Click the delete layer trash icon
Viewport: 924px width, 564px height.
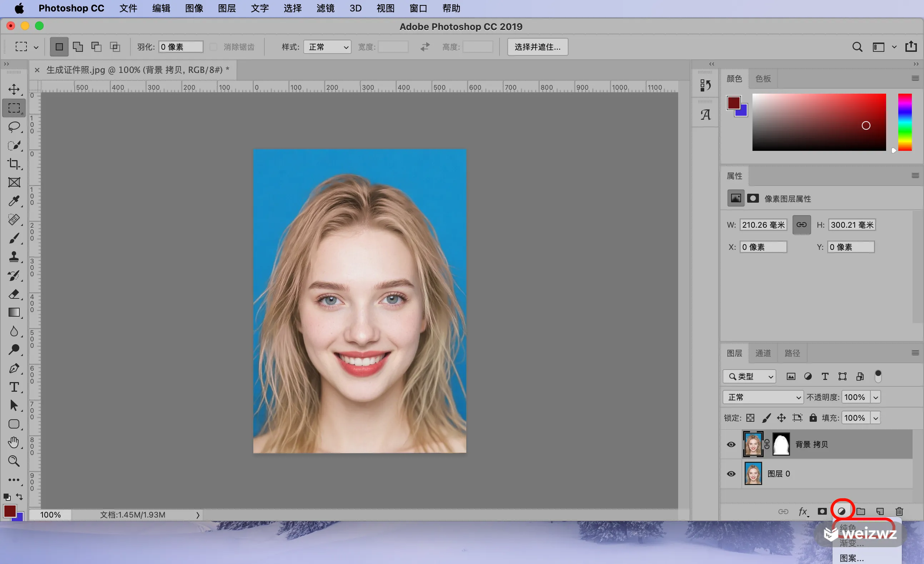click(899, 511)
